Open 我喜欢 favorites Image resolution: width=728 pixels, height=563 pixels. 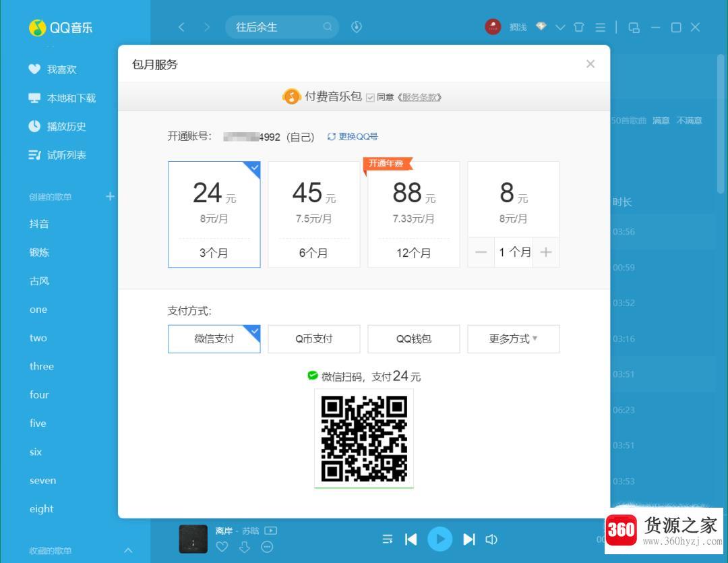(53, 69)
